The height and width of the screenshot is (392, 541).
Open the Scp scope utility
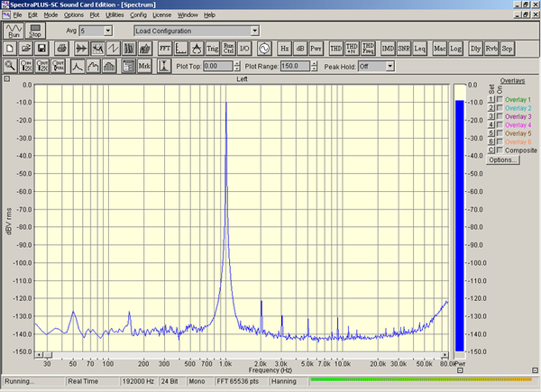coord(507,49)
